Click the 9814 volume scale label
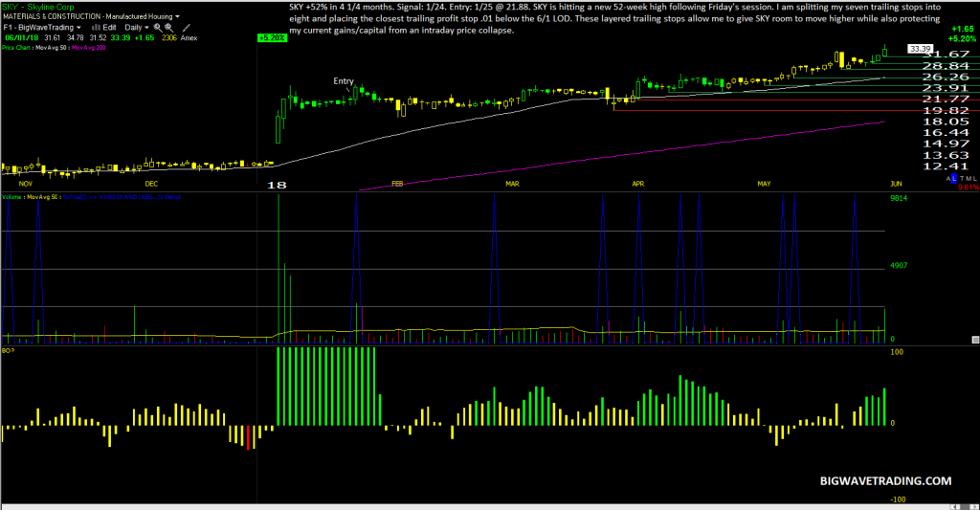This screenshot has height=510, width=980. point(899,198)
